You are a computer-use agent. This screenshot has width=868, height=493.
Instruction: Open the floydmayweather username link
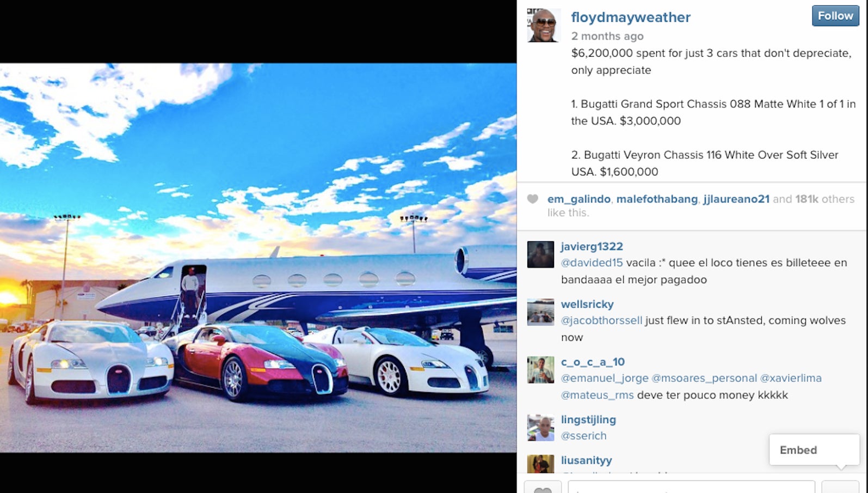pos(630,17)
